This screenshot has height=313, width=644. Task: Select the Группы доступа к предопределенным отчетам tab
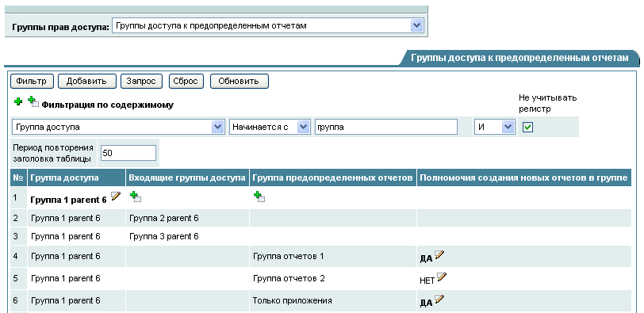coord(519,58)
